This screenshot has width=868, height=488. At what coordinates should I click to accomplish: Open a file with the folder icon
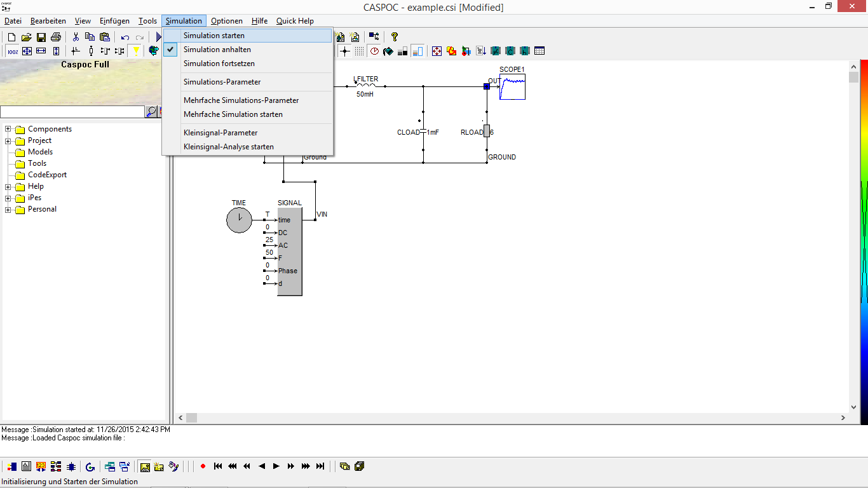(x=27, y=37)
